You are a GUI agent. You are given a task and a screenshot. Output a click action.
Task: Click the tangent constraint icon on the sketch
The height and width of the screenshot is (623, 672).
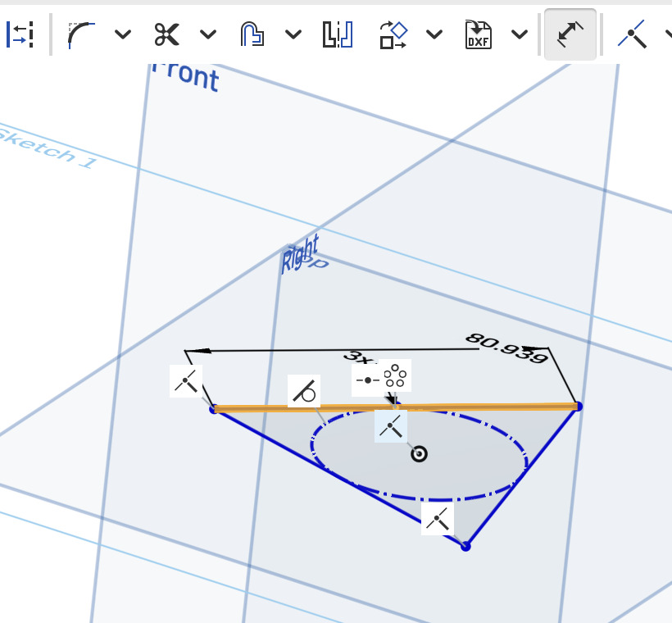[304, 391]
